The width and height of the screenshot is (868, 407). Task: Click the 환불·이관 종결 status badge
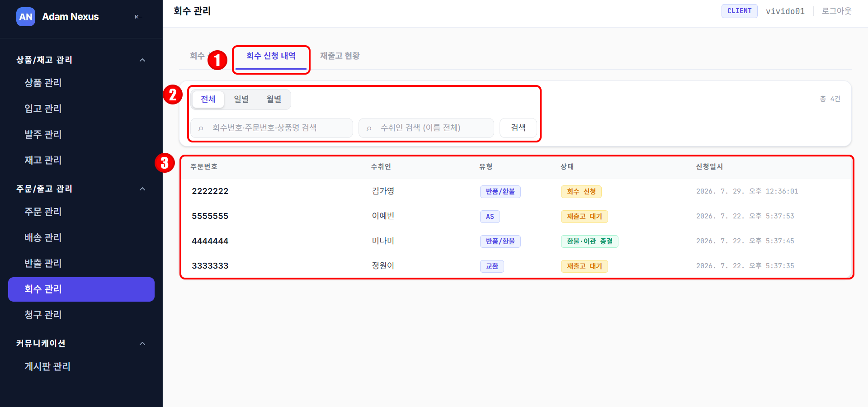pyautogui.click(x=590, y=241)
